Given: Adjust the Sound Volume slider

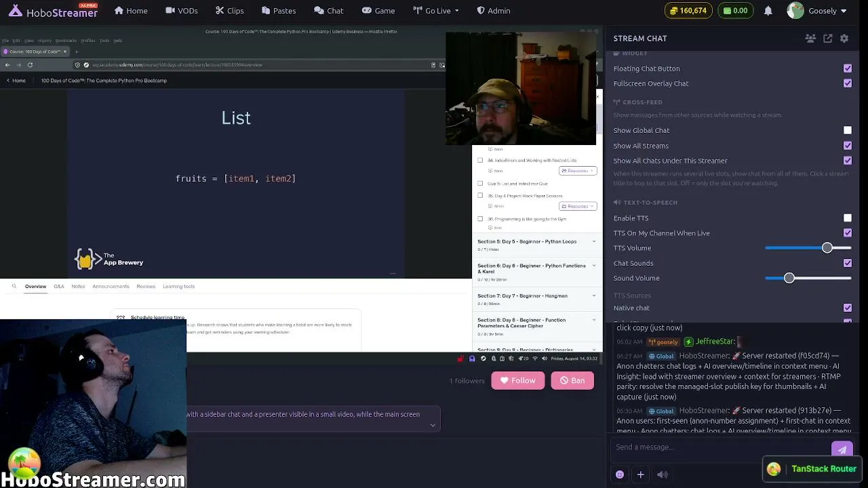Looking at the screenshot, I should pyautogui.click(x=808, y=278).
